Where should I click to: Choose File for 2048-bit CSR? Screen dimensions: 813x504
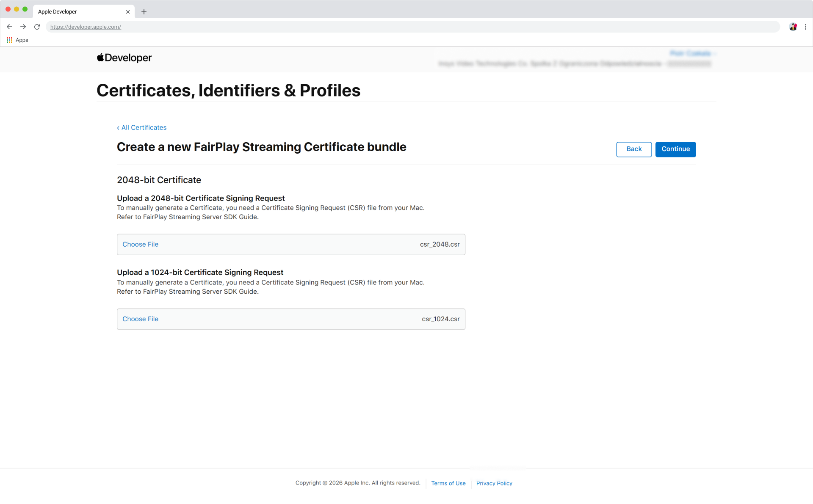[x=140, y=244]
